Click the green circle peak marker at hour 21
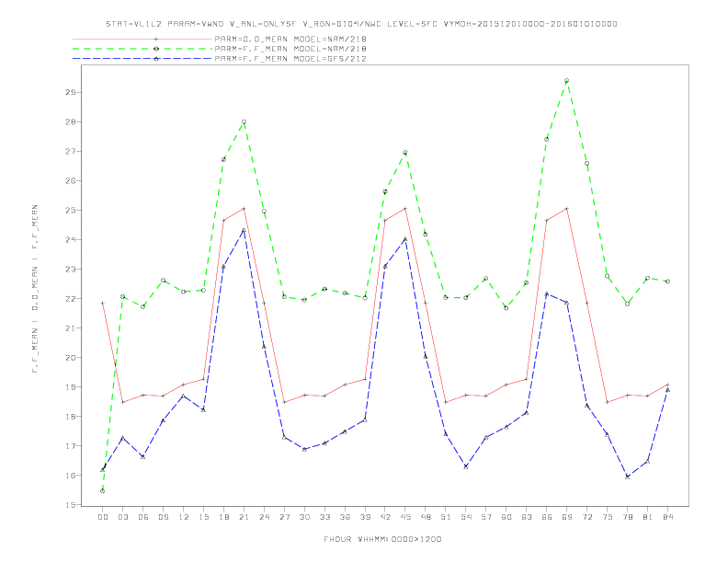The width and height of the screenshot is (728, 563). pos(244,122)
